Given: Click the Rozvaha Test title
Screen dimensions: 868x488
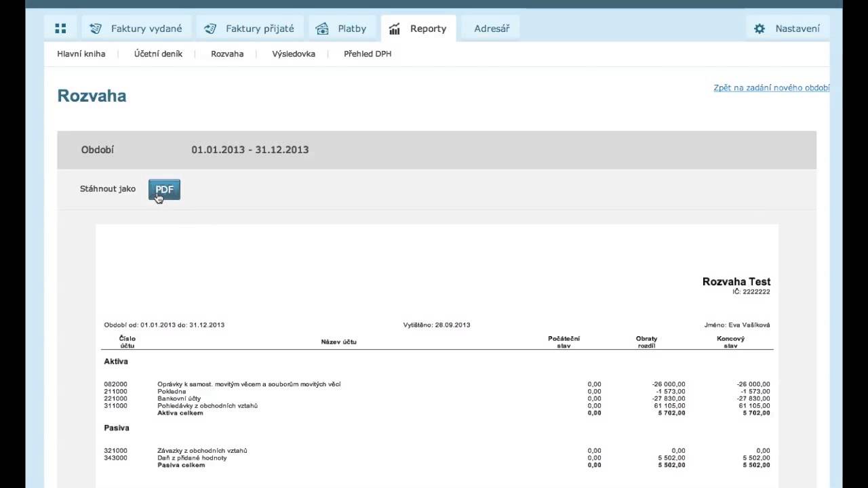Looking at the screenshot, I should tap(736, 281).
